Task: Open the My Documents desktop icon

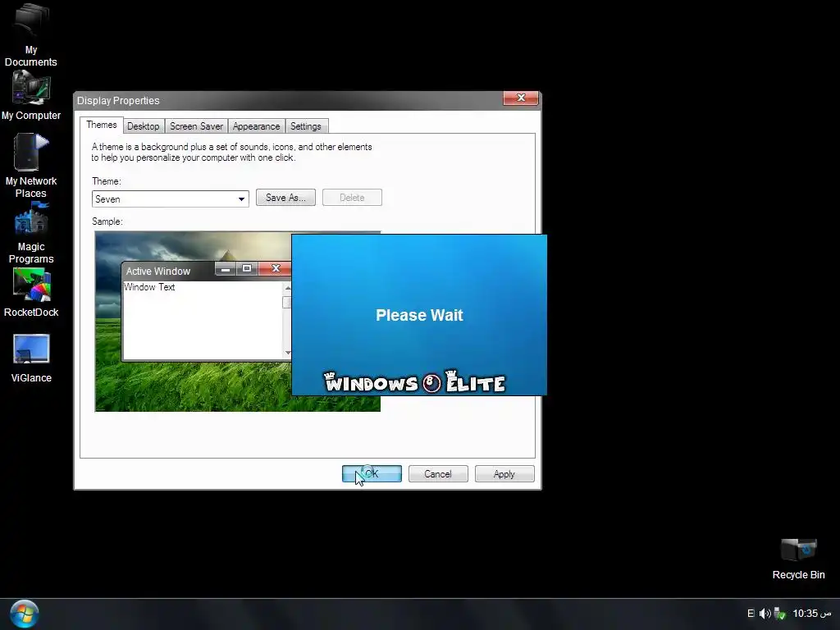Action: point(31,34)
